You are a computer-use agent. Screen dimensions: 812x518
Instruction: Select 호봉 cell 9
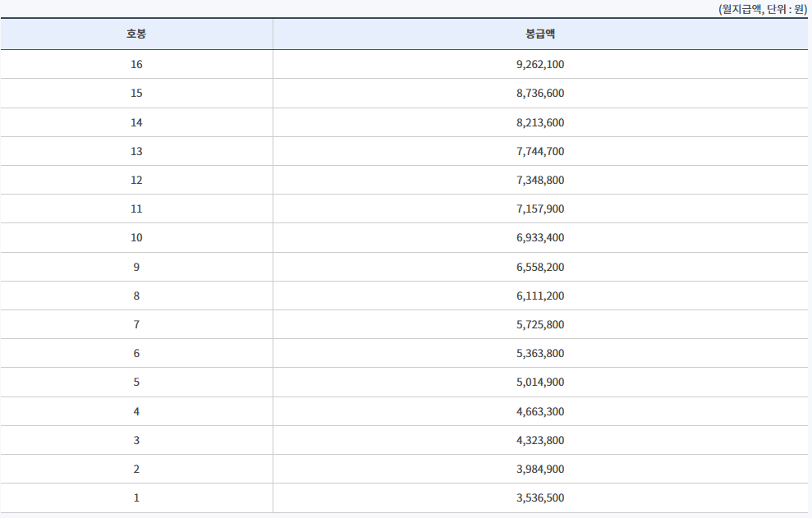(136, 268)
